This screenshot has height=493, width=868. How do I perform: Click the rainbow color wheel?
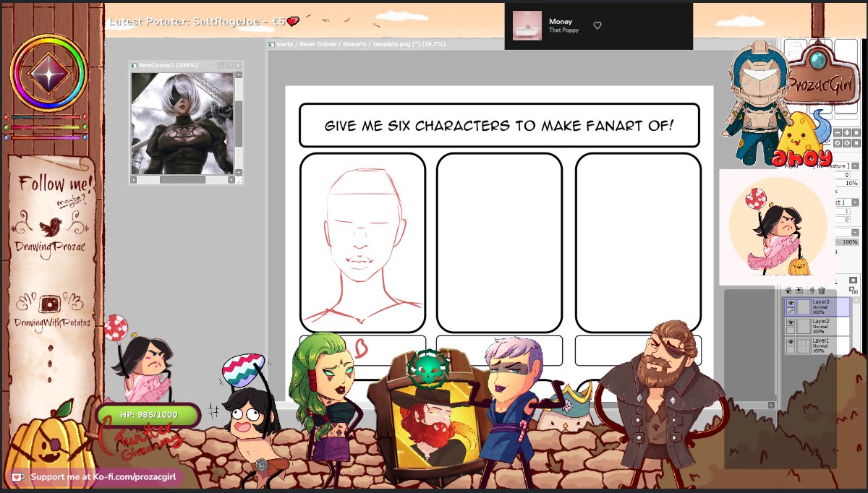click(x=48, y=72)
